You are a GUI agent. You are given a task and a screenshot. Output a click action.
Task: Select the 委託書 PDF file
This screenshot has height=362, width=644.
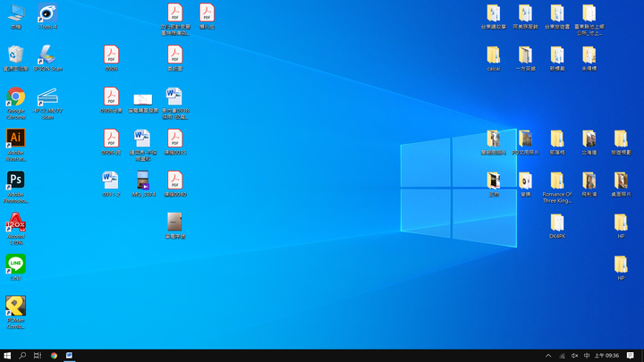point(175,58)
